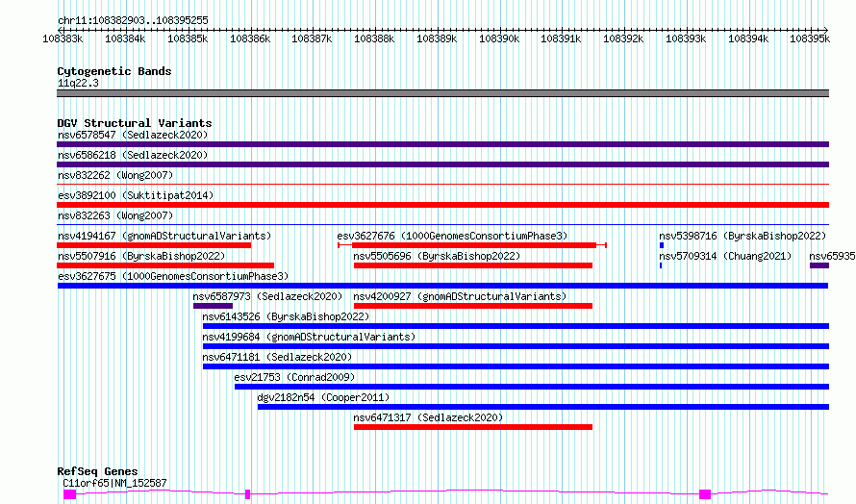Screen dimensions: 856x504
Task: Select the red bar under nsv5507916
Action: 165,265
